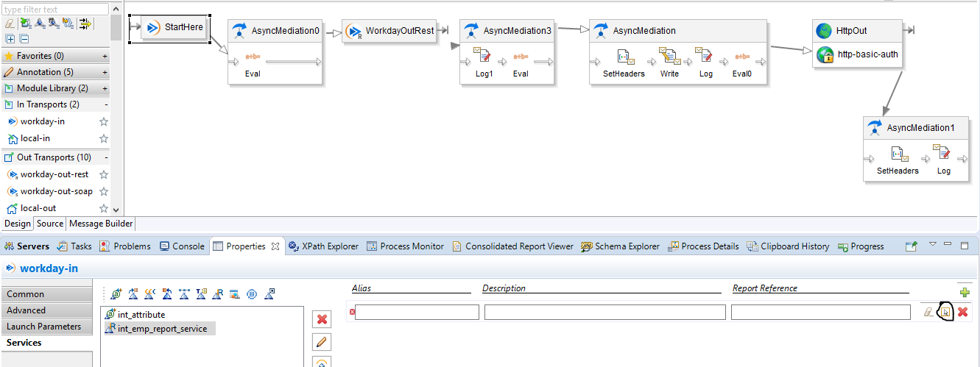Select workday-out-soap in the palette
980x367 pixels.
click(x=57, y=191)
